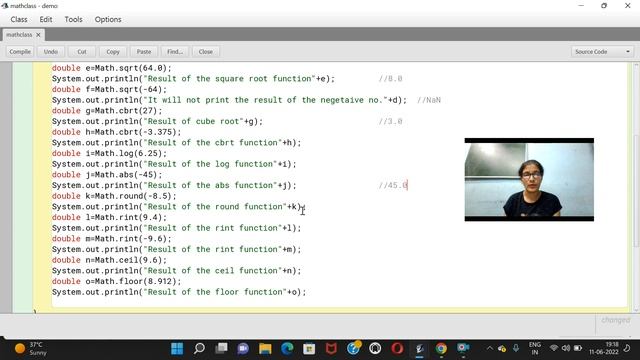Open the Tools menu

coord(73,19)
